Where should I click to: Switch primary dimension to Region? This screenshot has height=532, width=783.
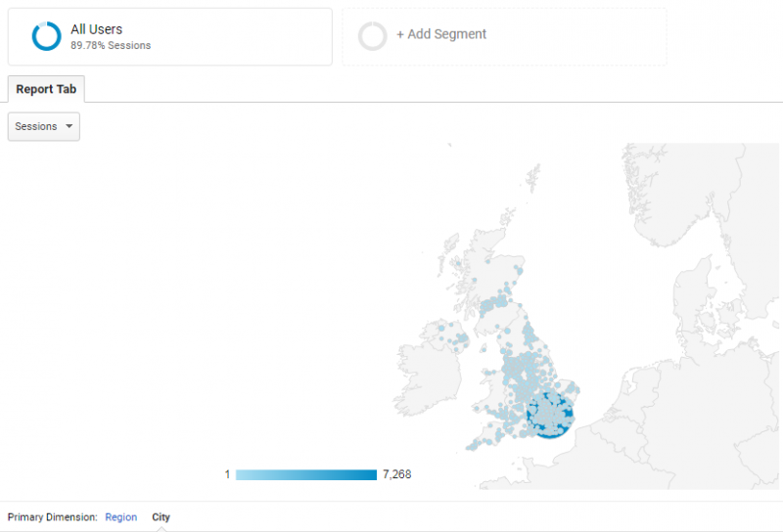(x=120, y=517)
